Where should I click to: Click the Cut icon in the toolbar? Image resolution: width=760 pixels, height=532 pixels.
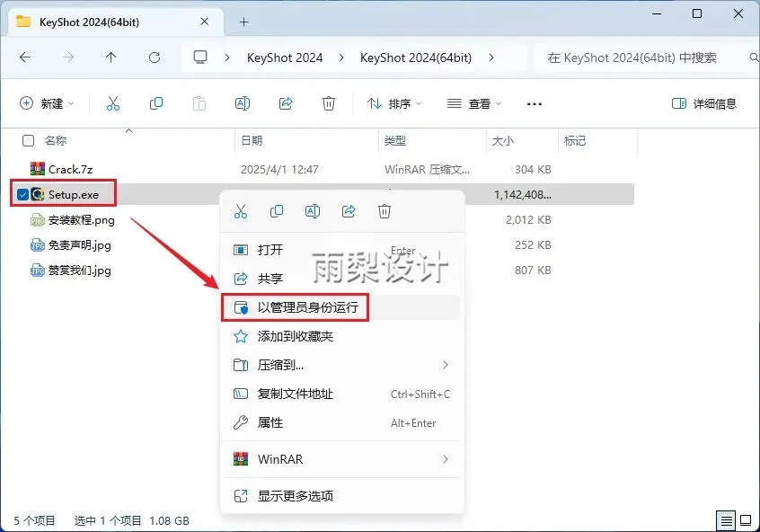click(x=113, y=103)
